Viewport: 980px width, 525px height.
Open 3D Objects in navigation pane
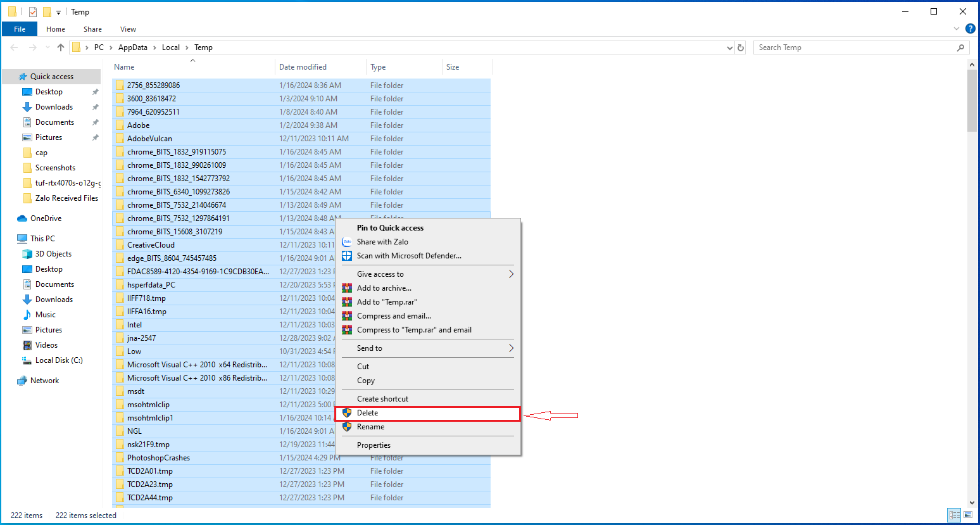coord(53,254)
